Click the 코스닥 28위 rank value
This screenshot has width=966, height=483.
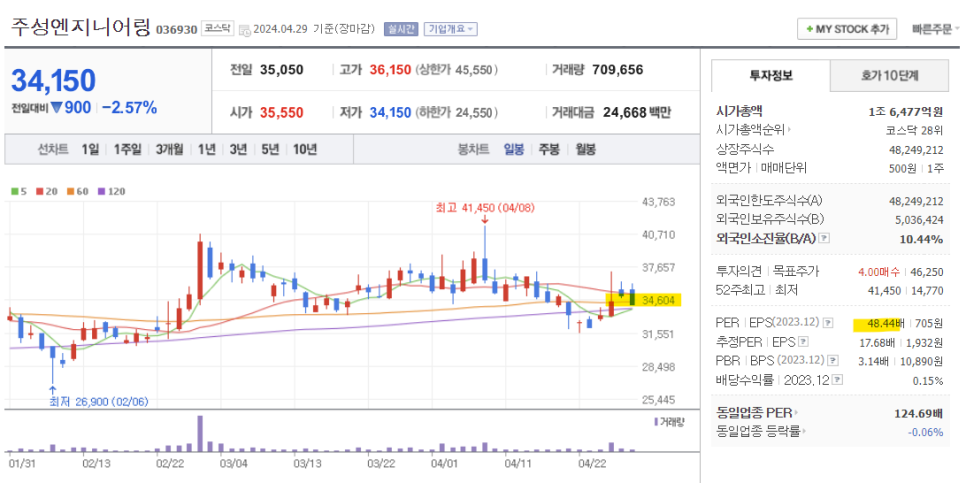[x=914, y=130]
